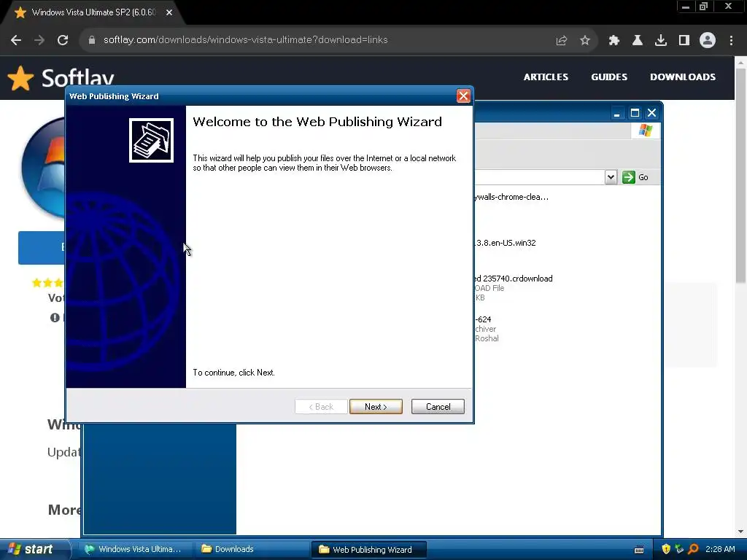Screen dimensions: 747x560
Task: Click Next in the Web Publishing Wizard
Action: click(x=376, y=407)
